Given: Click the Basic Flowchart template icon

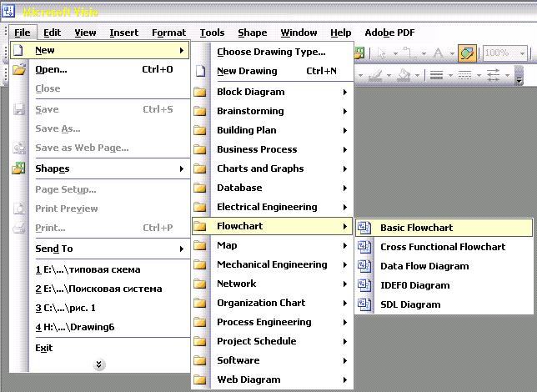Looking at the screenshot, I should click(x=364, y=228).
